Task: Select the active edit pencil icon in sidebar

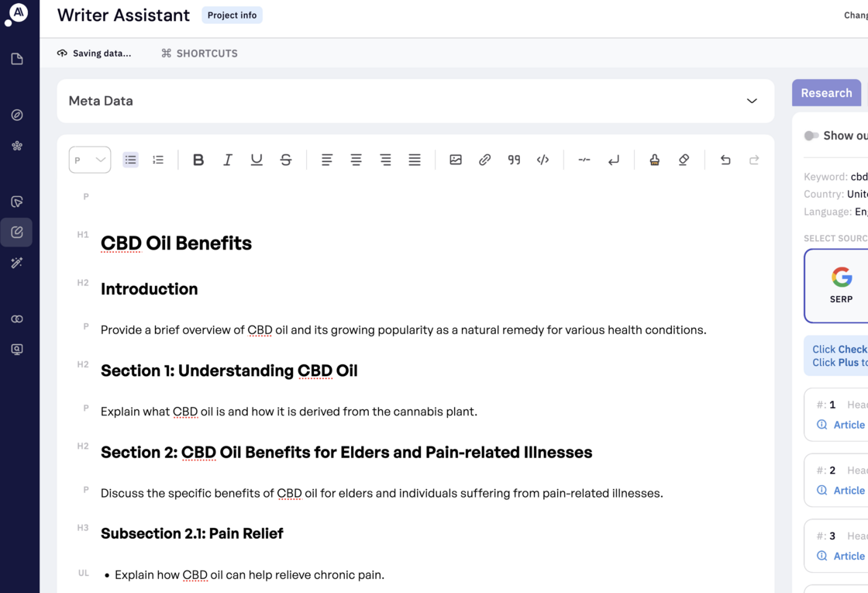Action: click(17, 232)
